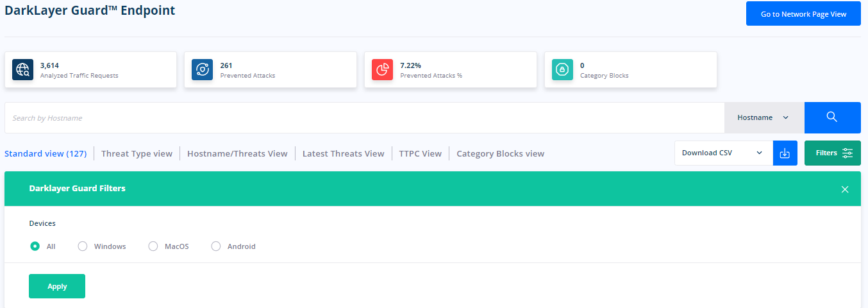Toggle the Filters button
868x308 pixels.
coord(833,153)
